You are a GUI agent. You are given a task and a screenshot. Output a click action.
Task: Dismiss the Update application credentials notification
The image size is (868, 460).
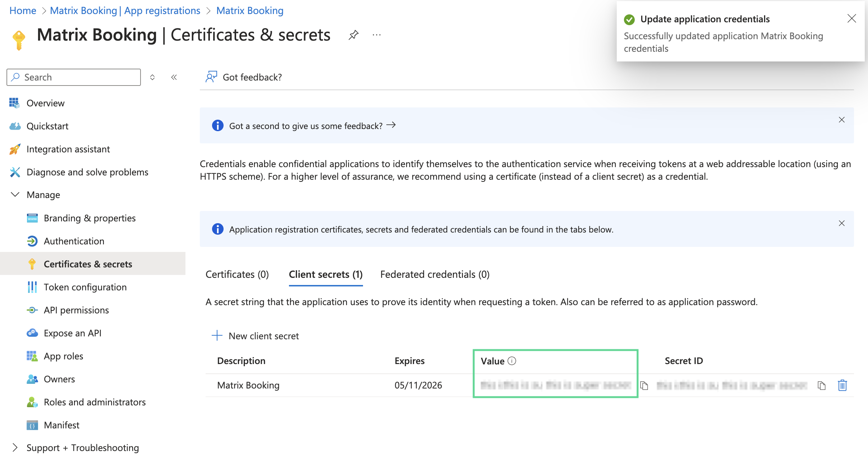pyautogui.click(x=852, y=19)
